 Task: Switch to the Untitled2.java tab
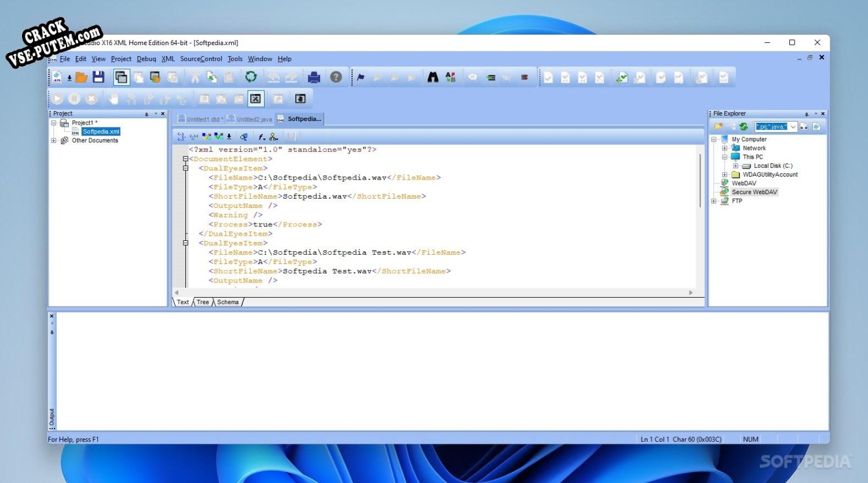click(250, 119)
